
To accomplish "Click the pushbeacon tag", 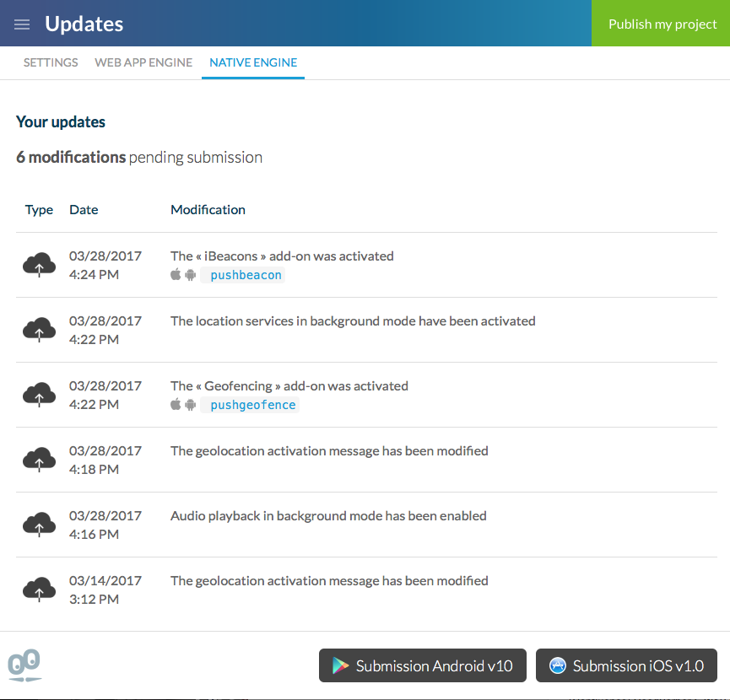I will point(246,275).
